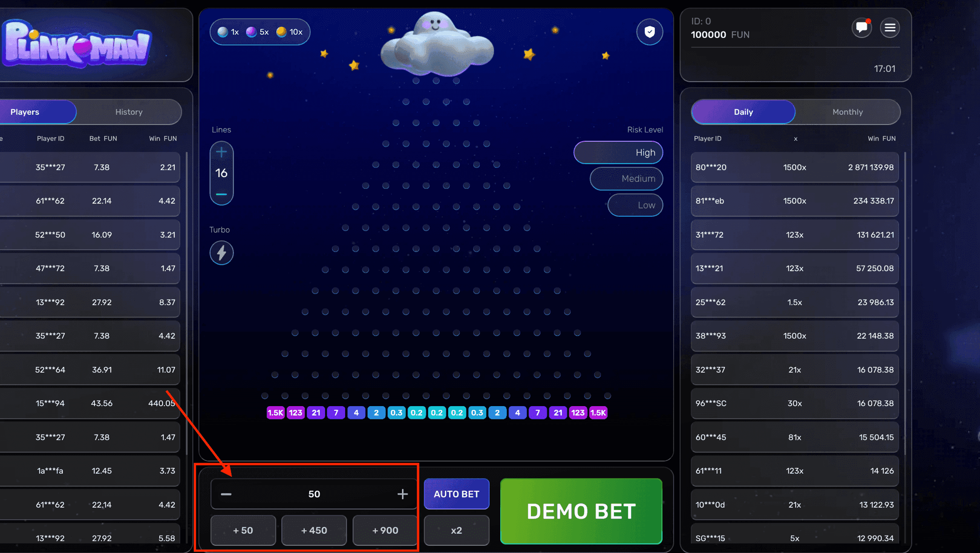Decrease lines with the minus stepper
Image resolution: width=980 pixels, height=553 pixels.
[221, 194]
